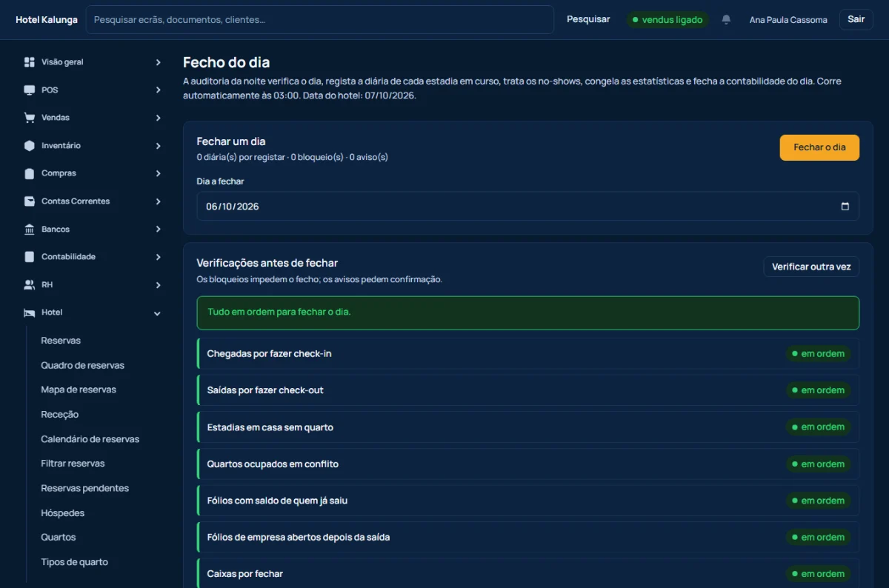
Task: Click the Sair logout button
Action: [x=856, y=19]
